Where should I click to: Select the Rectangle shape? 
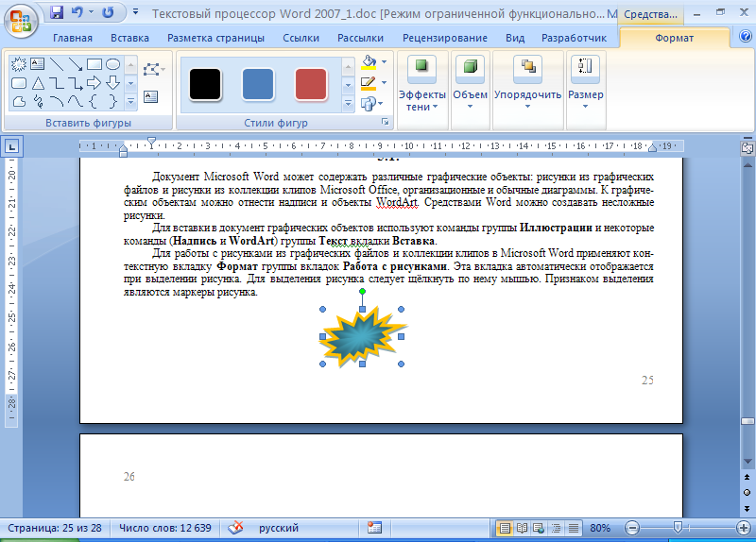point(94,63)
